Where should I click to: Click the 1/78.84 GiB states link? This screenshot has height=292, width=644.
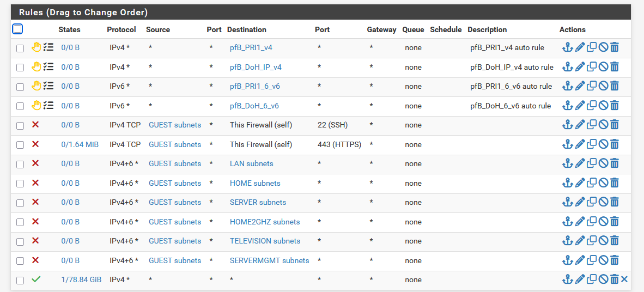tap(81, 279)
